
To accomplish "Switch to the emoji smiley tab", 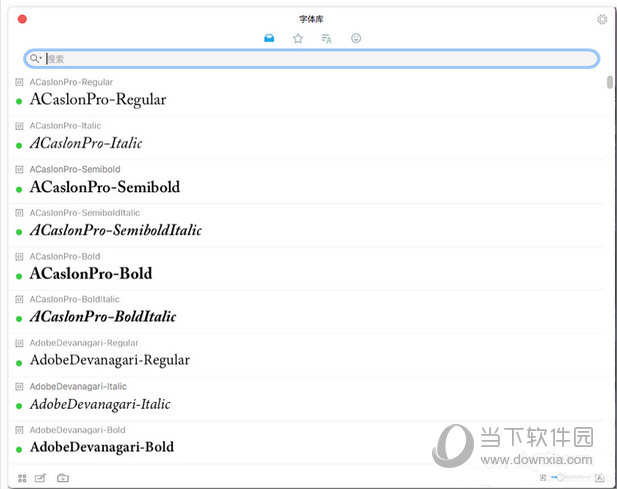I will 356,38.
